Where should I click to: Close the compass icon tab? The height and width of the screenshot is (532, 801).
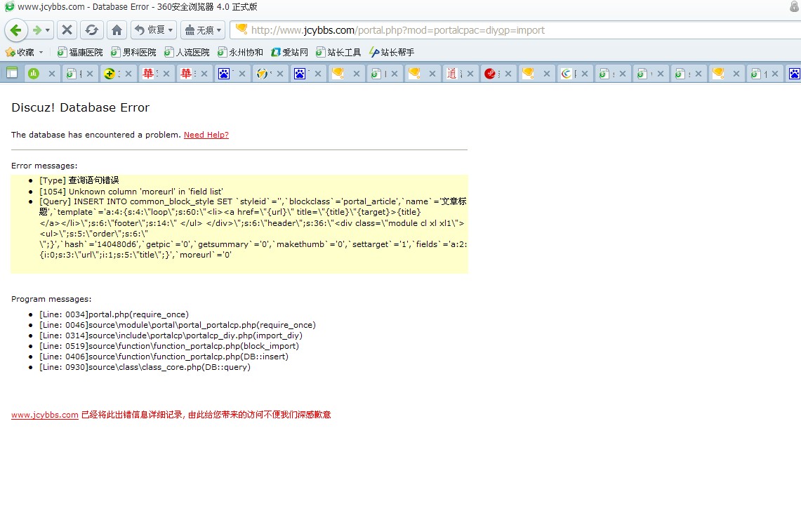pos(280,74)
